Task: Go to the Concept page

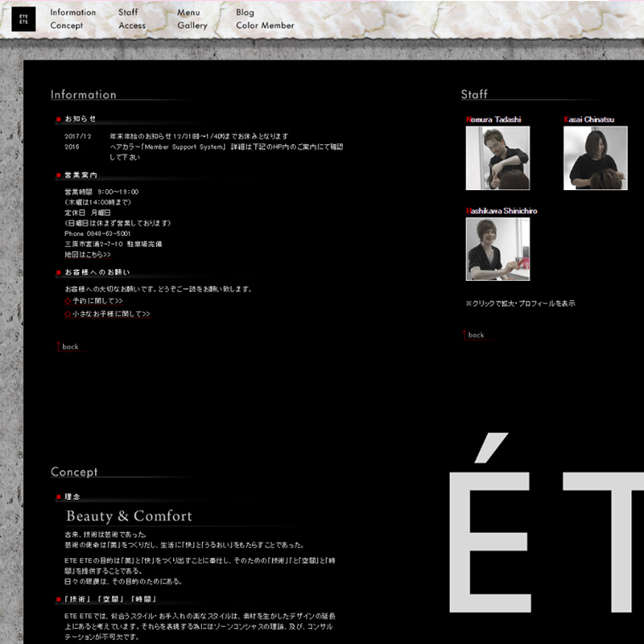Action: [x=66, y=26]
